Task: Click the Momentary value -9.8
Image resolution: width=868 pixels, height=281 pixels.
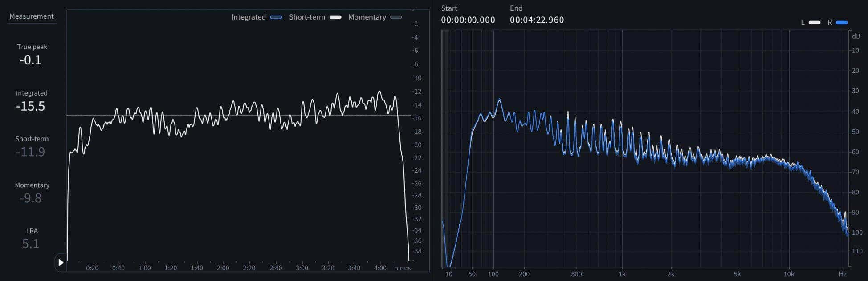Action: click(x=31, y=198)
